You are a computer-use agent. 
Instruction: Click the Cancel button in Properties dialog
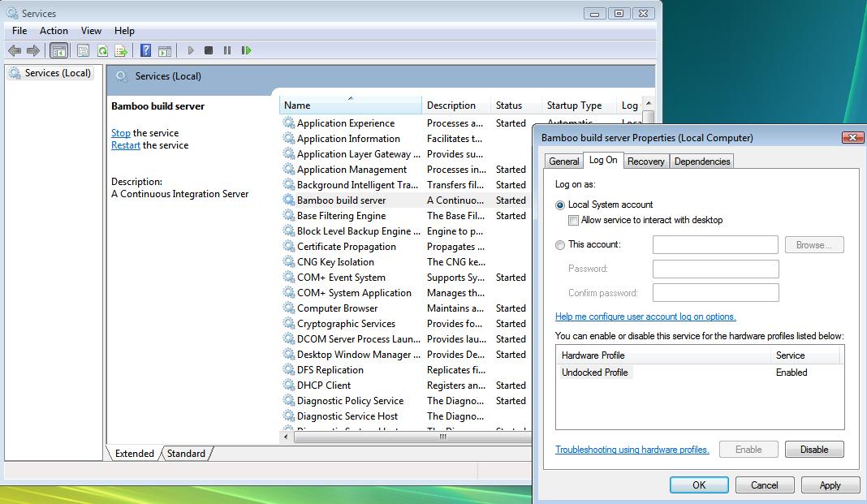click(x=765, y=485)
